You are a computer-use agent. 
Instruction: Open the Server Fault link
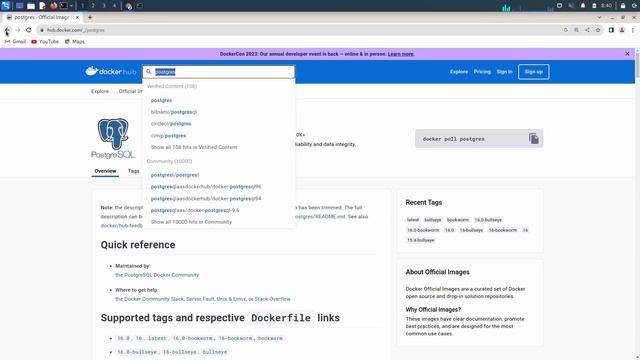pyautogui.click(x=200, y=299)
